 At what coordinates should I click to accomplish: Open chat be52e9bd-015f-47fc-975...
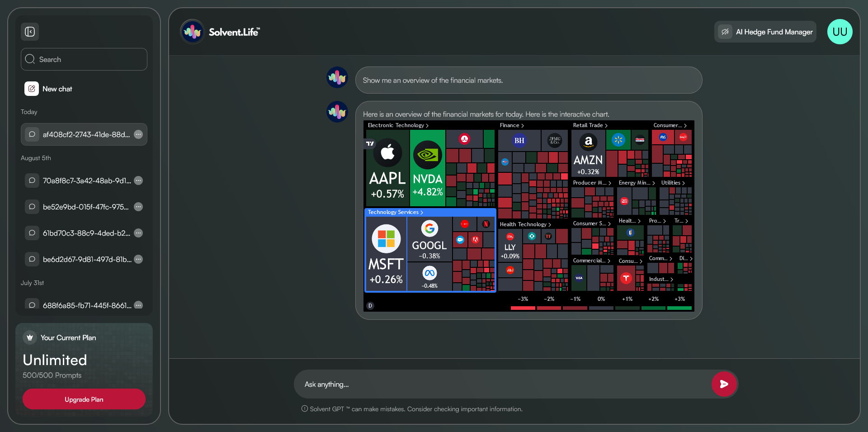click(x=84, y=207)
